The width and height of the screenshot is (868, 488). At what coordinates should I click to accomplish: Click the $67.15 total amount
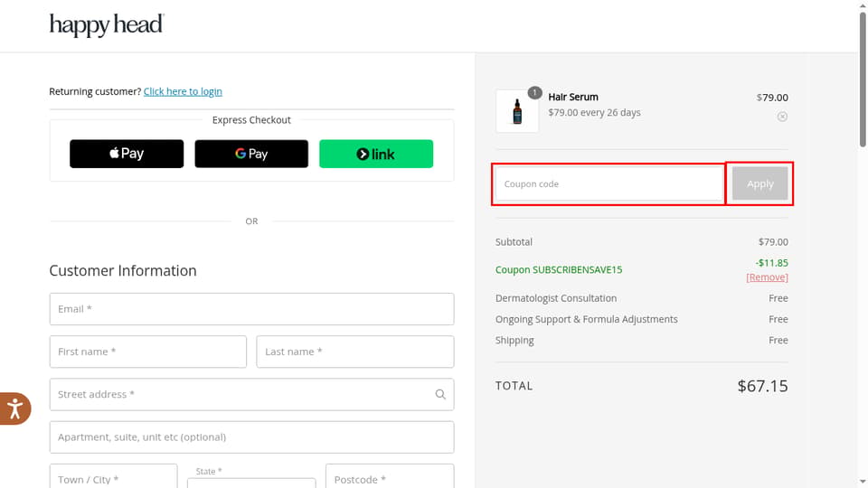click(762, 386)
